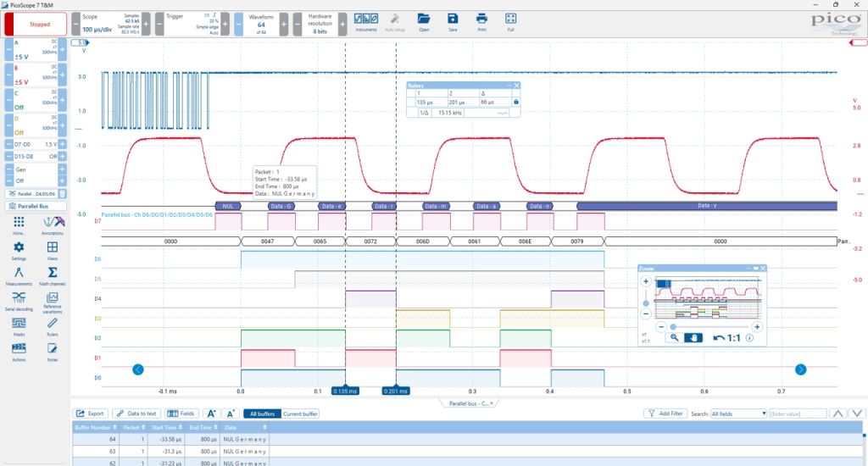868x466 pixels.
Task: Go to previous Waveform buffer with minus
Action: pyautogui.click(x=238, y=25)
